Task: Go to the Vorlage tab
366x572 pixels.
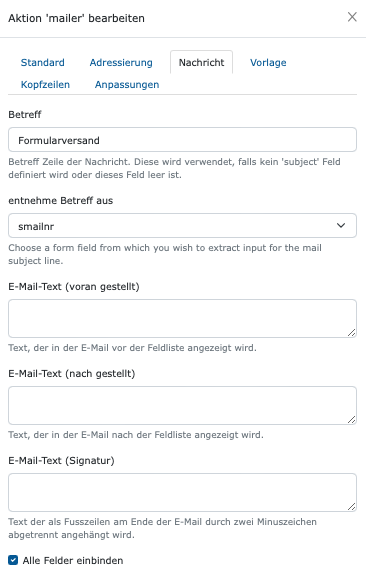Action: pyautogui.click(x=268, y=62)
